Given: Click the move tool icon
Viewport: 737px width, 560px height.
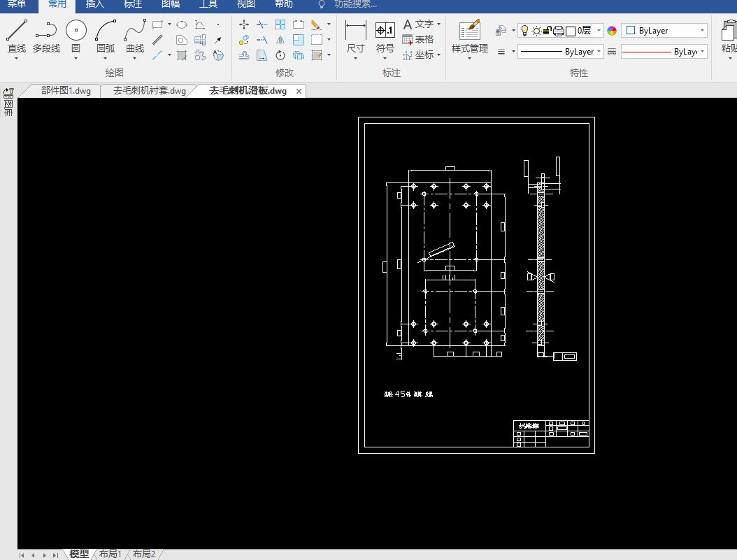Looking at the screenshot, I should point(244,24).
